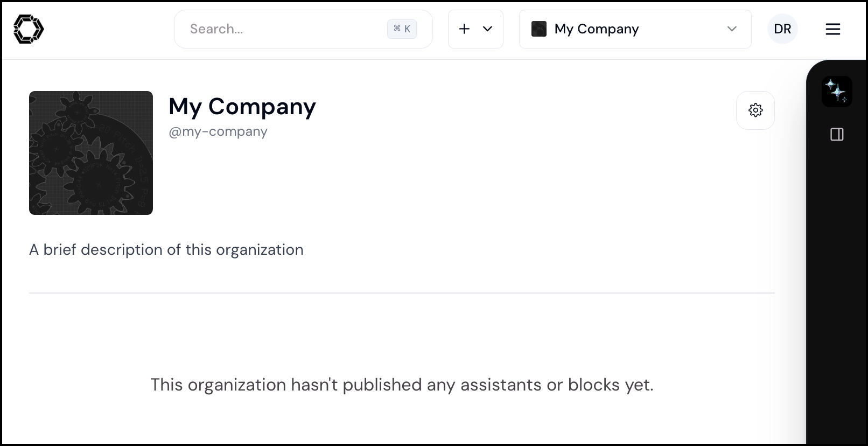Screen dimensions: 868x446
Task: Open organization settings via the gear icon
Action: (755, 110)
